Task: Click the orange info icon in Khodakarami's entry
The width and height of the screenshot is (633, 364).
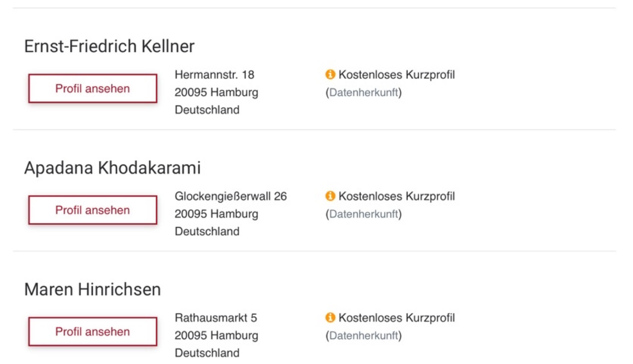Action: tap(330, 196)
